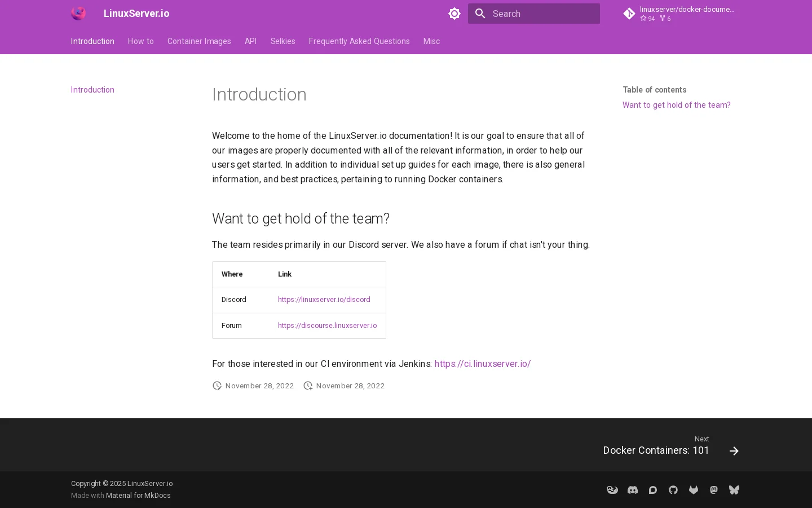Click the "Link" table column header
Image resolution: width=812 pixels, height=508 pixels.
point(285,274)
